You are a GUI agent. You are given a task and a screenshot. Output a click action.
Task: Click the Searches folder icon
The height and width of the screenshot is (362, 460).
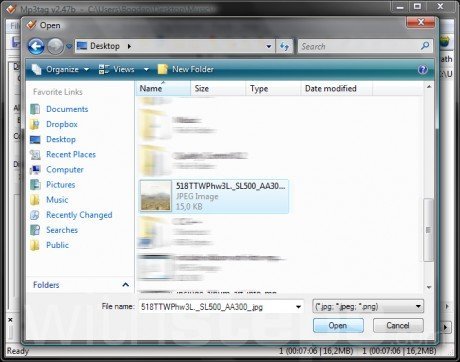pyautogui.click(x=35, y=230)
